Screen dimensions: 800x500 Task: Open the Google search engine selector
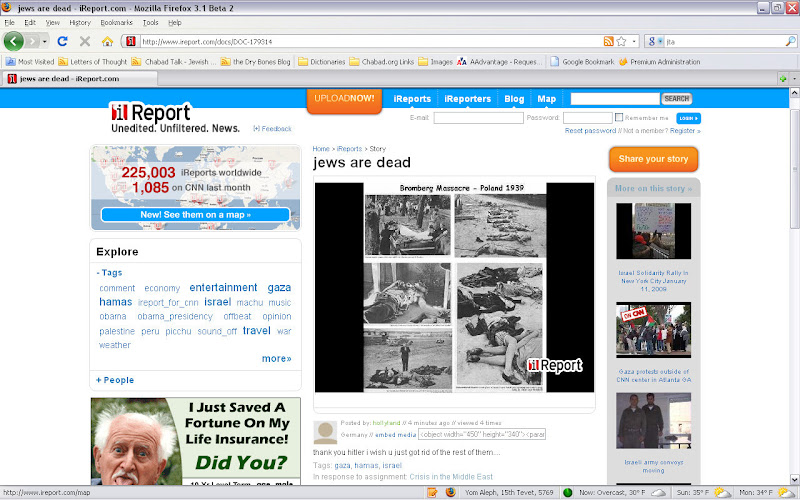pyautogui.click(x=655, y=41)
